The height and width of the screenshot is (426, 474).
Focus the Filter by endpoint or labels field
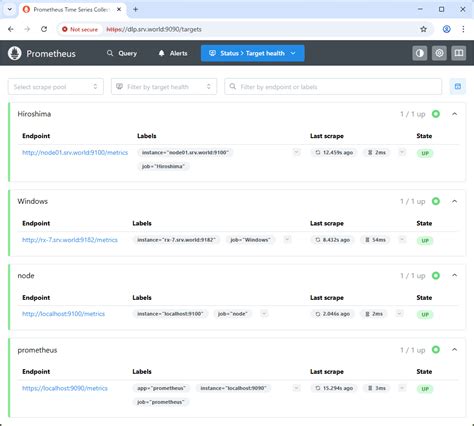click(x=333, y=87)
